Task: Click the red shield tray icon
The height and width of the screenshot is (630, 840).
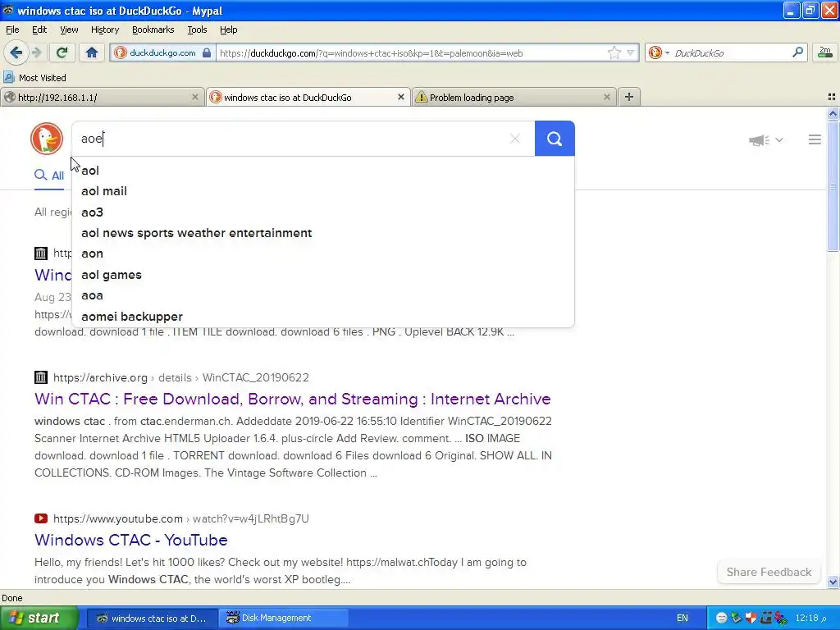Action: [x=751, y=619]
